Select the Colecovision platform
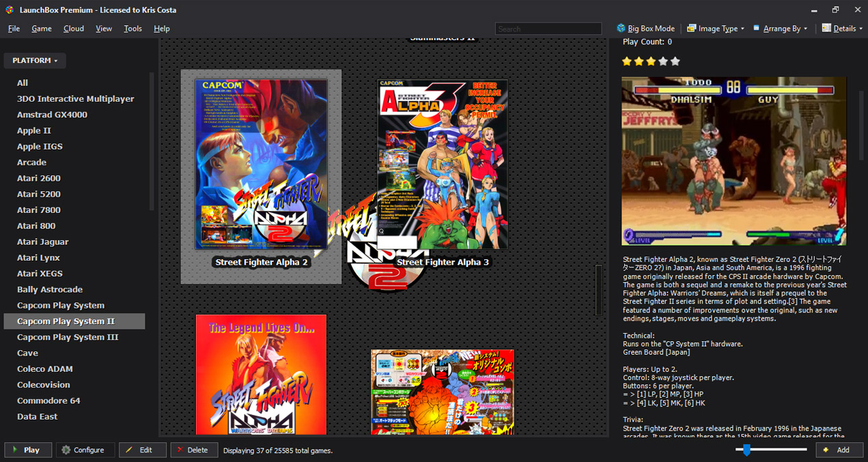This screenshot has height=462, width=868. (44, 384)
